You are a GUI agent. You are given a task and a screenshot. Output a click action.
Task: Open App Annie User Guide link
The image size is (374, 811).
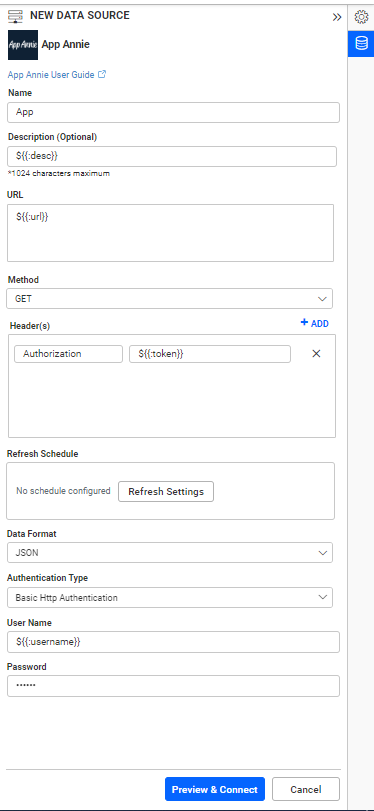pos(51,75)
